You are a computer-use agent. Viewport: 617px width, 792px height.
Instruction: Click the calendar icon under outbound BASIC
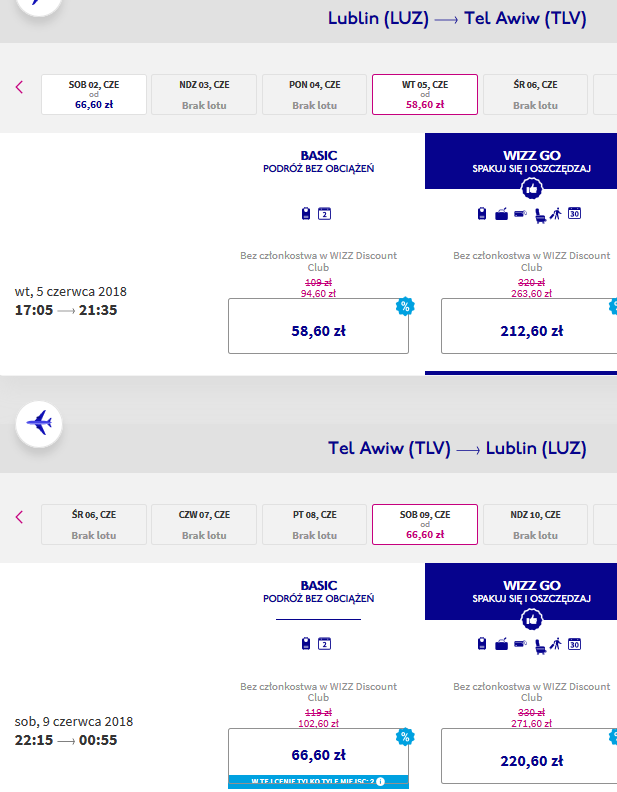coord(324,214)
